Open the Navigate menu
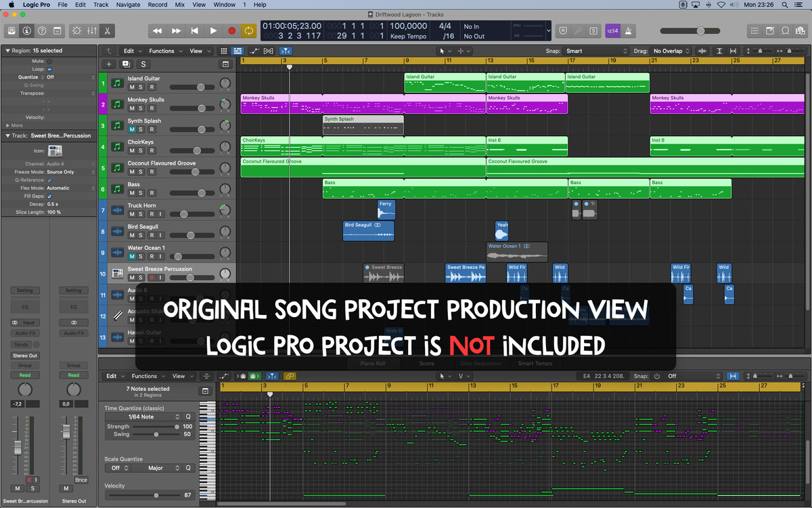Viewport: 812px width, 508px height. click(129, 5)
